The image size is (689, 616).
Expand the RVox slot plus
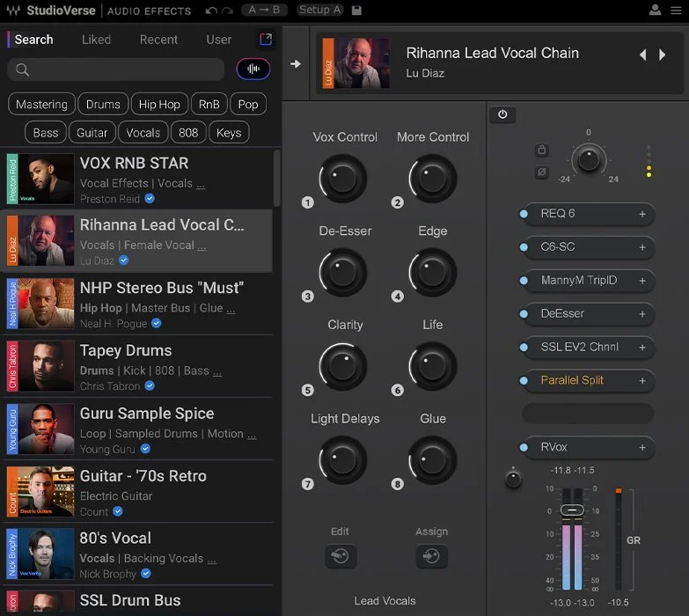(x=642, y=447)
